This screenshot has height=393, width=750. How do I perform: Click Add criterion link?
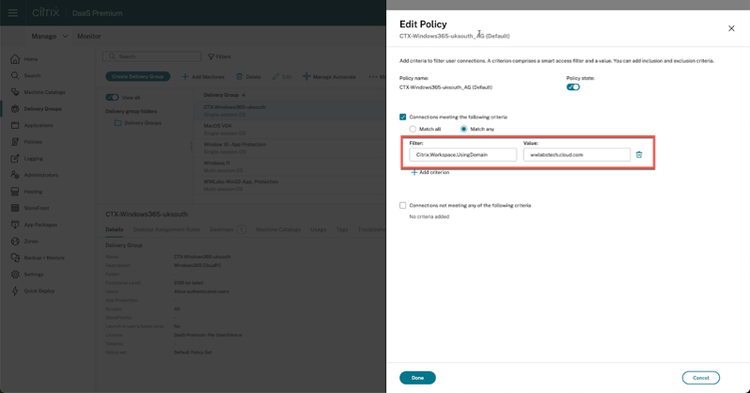click(430, 172)
